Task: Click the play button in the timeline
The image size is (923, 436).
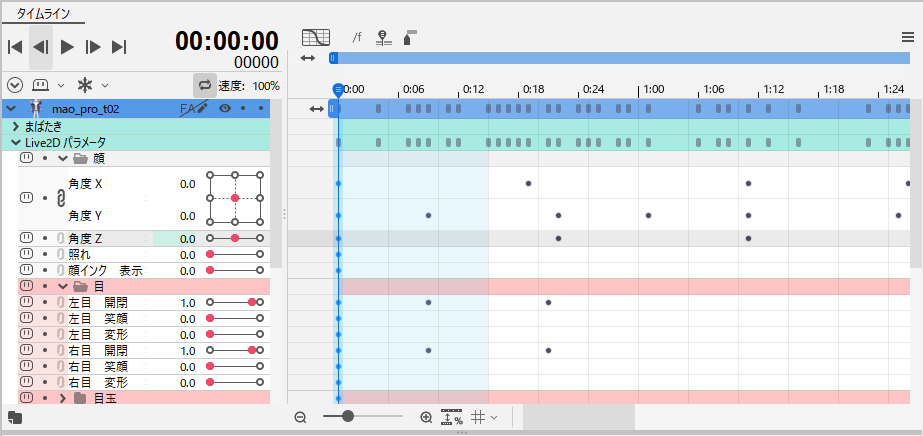Action: tap(67, 46)
